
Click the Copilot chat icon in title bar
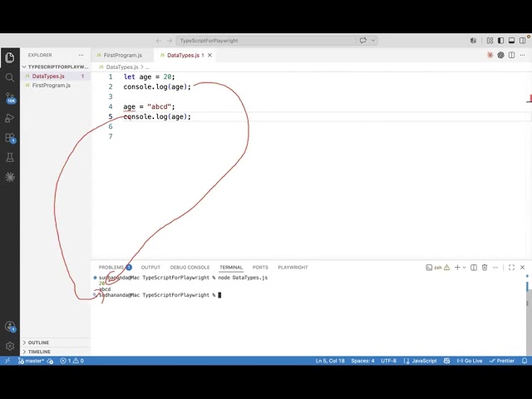474,41
